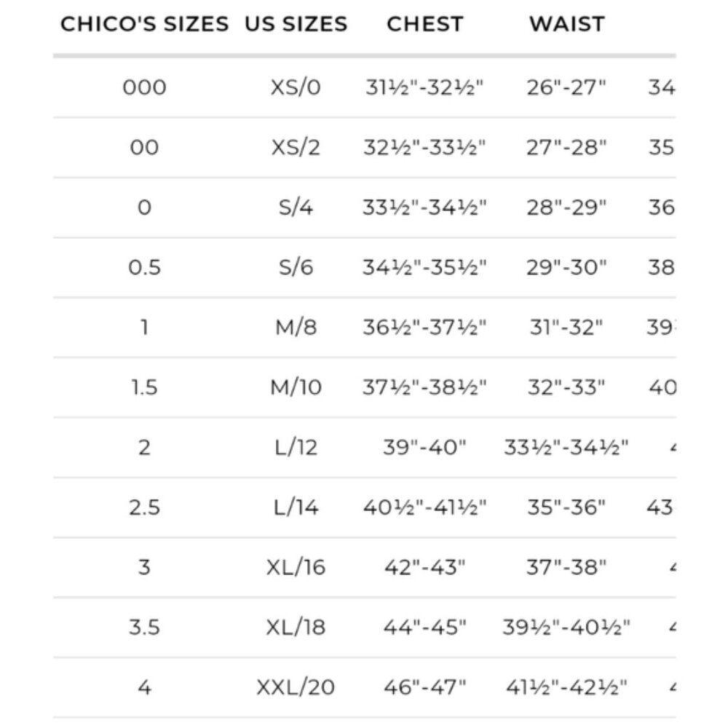Image resolution: width=728 pixels, height=728 pixels.
Task: Select Chico's size 3.5 cell
Action: pos(144,628)
